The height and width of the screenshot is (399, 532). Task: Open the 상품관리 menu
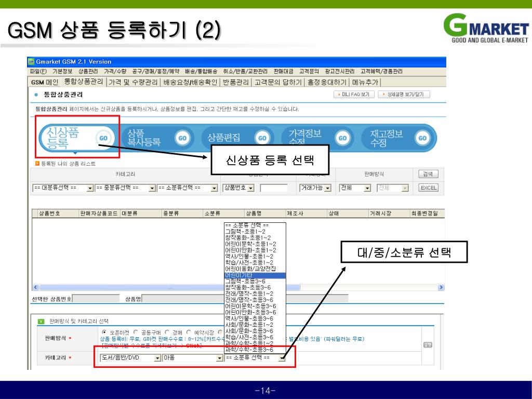pyautogui.click(x=88, y=71)
